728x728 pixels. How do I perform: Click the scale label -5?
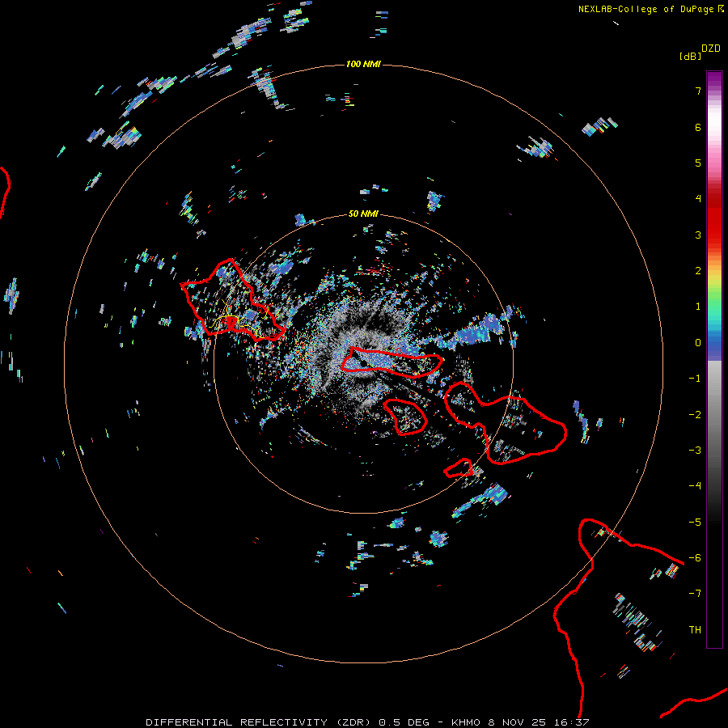(x=695, y=523)
